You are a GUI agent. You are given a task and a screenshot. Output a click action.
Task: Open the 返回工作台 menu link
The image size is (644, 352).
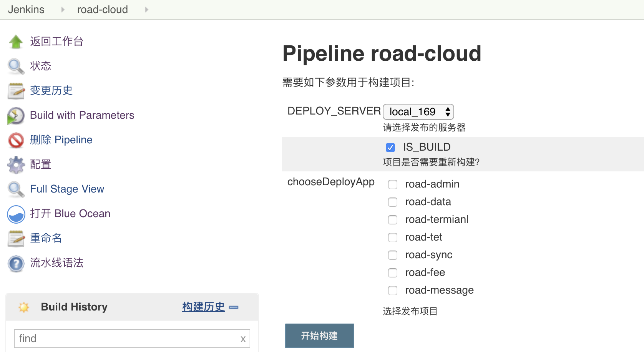click(57, 42)
